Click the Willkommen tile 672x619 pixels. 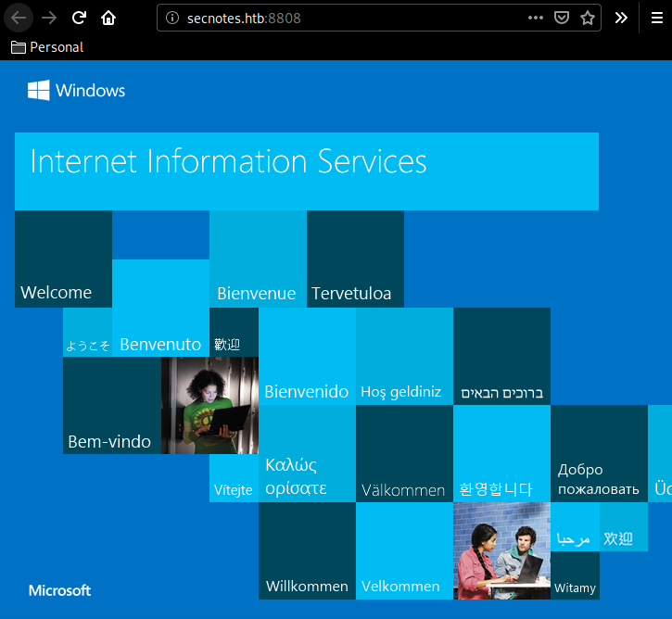307,550
